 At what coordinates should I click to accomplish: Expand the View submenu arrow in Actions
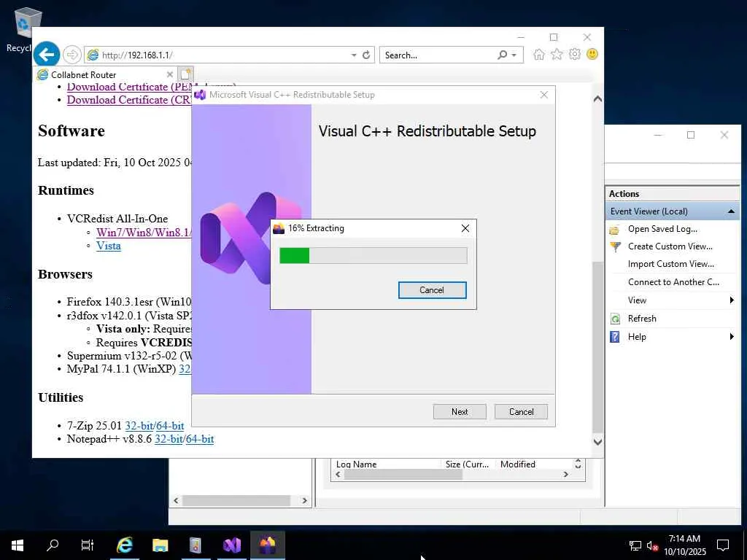click(x=731, y=300)
